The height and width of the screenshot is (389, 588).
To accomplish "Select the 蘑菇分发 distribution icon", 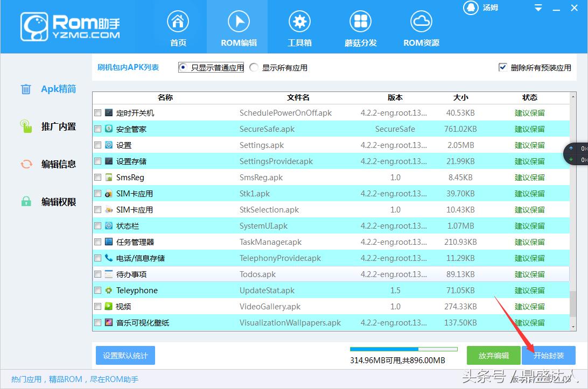I will pos(360,22).
